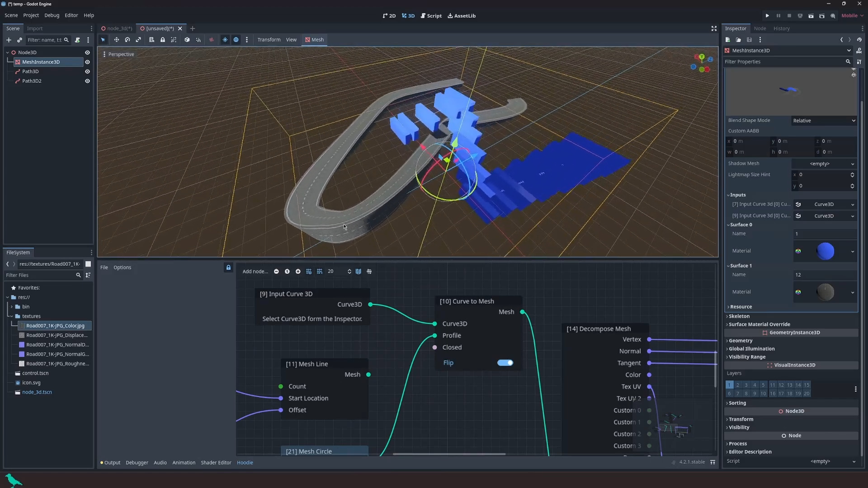868x488 pixels.
Task: Activate the Scale Mode tool
Action: (138, 40)
